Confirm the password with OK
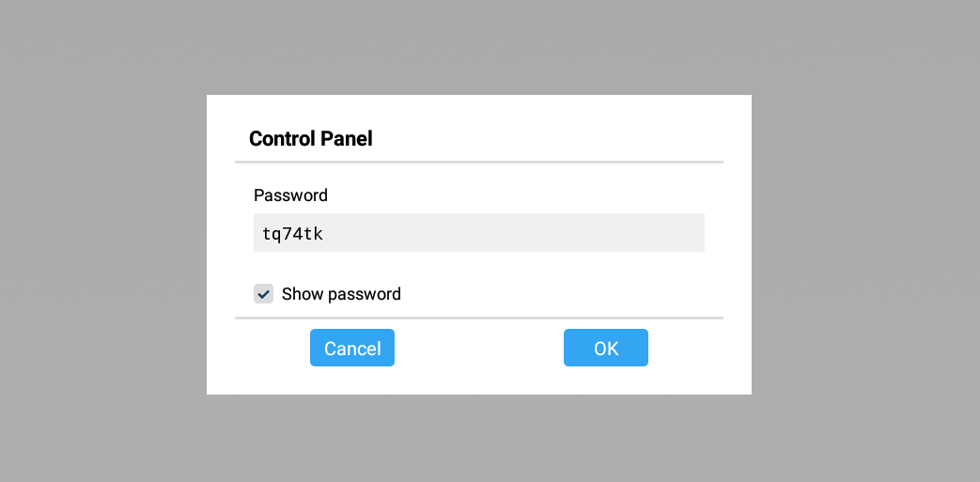 point(605,348)
